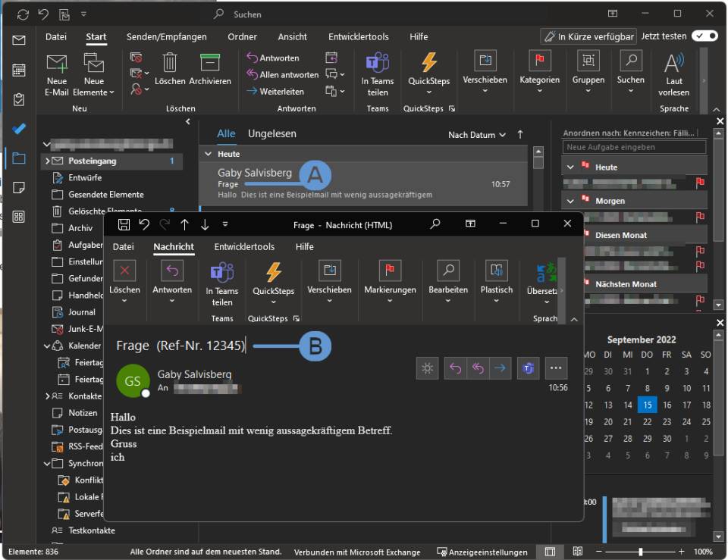Click the Neue Aufgabe eingeben field
Viewport: 728px width, 560px height.
coord(635,147)
